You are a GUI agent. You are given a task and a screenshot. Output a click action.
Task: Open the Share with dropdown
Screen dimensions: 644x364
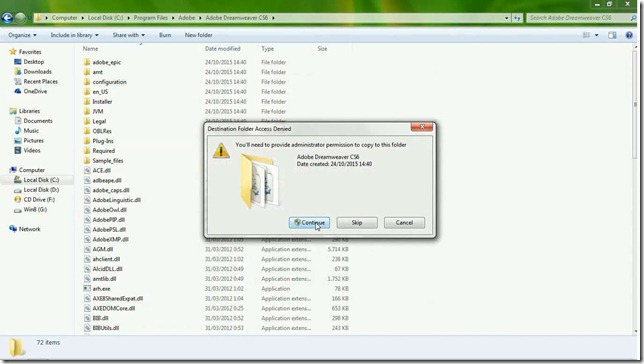pyautogui.click(x=129, y=35)
